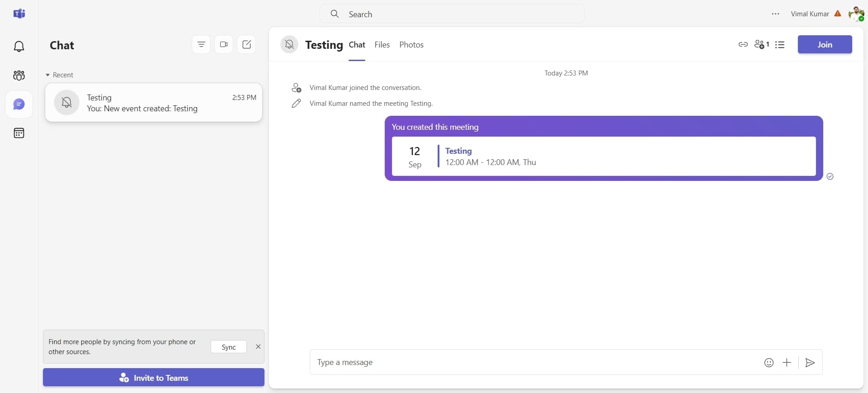Screen dimensions: 868x393
Task: Open the emoji picker in message box
Action: 769,362
